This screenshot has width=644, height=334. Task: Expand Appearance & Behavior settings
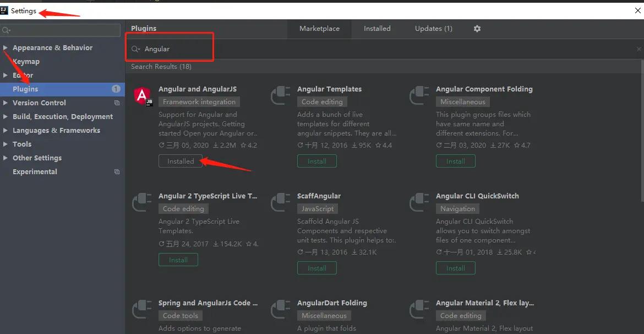click(x=6, y=48)
